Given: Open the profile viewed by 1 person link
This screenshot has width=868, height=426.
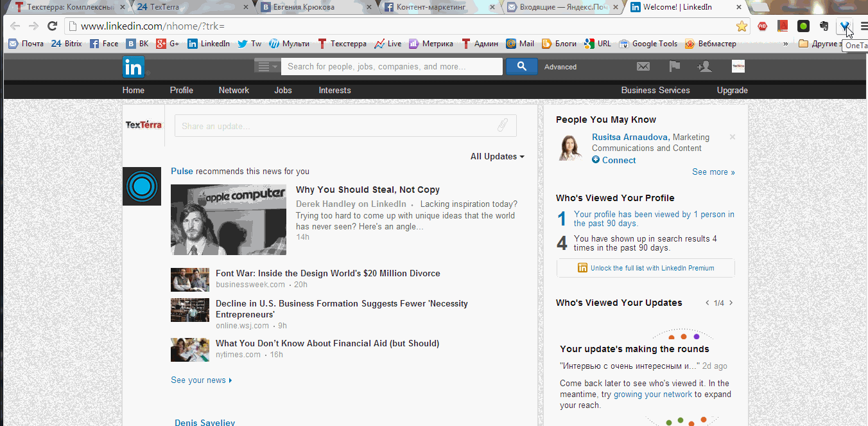Looking at the screenshot, I should [654, 219].
